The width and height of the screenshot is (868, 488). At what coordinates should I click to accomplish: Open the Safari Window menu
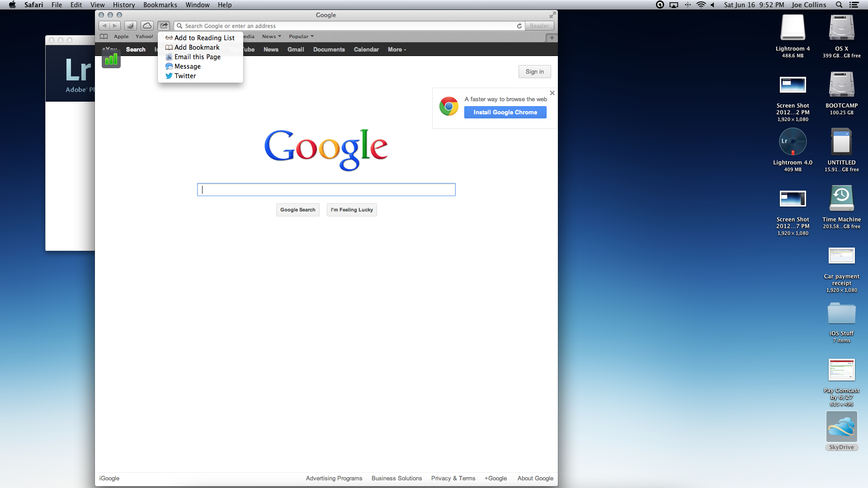pyautogui.click(x=198, y=5)
